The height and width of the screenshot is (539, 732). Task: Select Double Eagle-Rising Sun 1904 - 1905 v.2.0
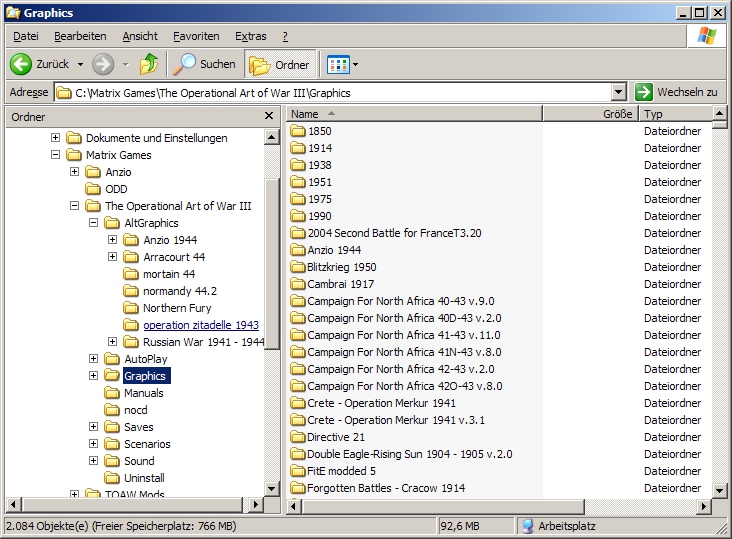point(409,454)
